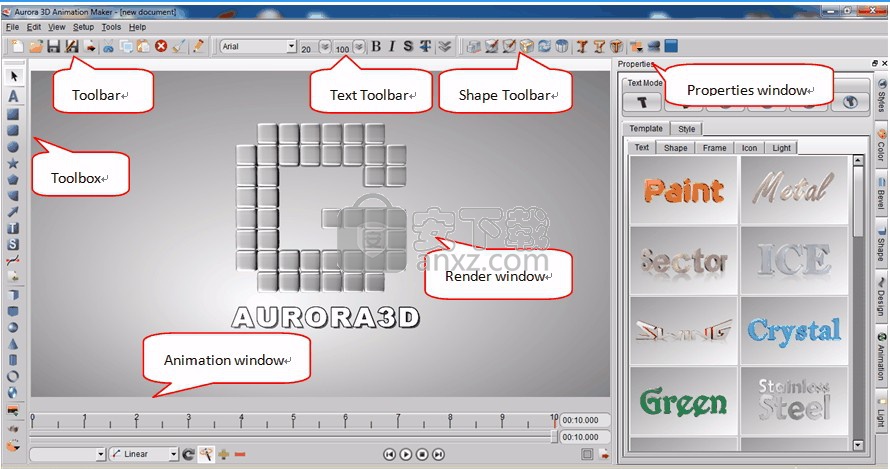Choose the Crystal text template
890x469 pixels.
click(x=794, y=330)
